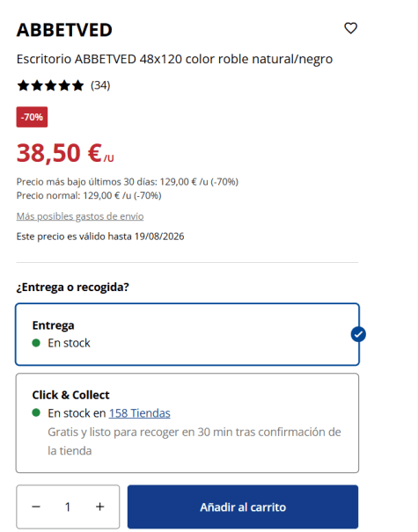
Task: Decrease quantity with minus icon
Action: tap(36, 506)
